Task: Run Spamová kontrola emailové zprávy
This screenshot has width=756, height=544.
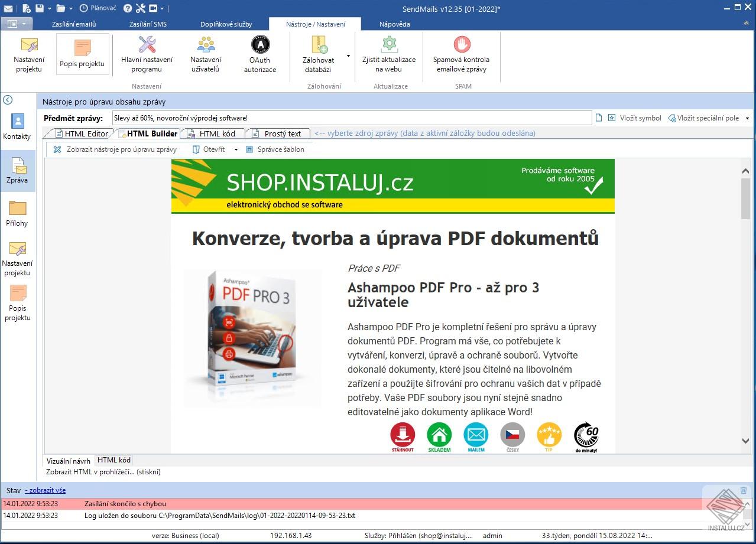Action: [462, 54]
